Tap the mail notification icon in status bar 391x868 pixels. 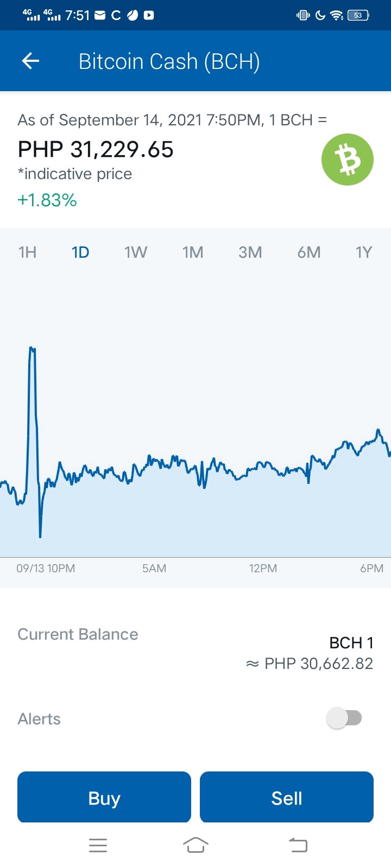coord(100,15)
